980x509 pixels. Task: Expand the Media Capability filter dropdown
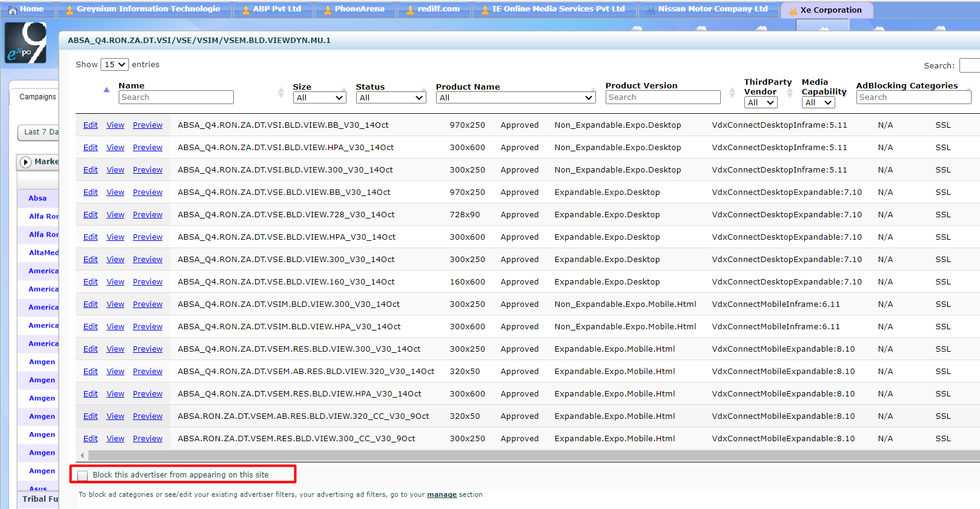(x=818, y=103)
